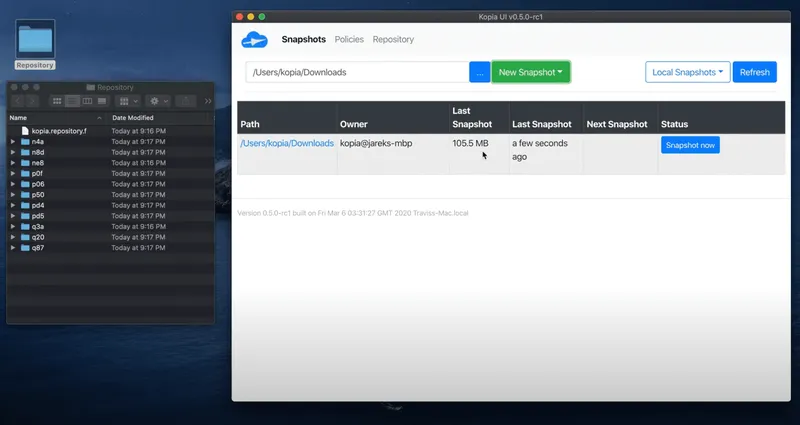
Task: Click the Snapshot now button
Action: 690,145
